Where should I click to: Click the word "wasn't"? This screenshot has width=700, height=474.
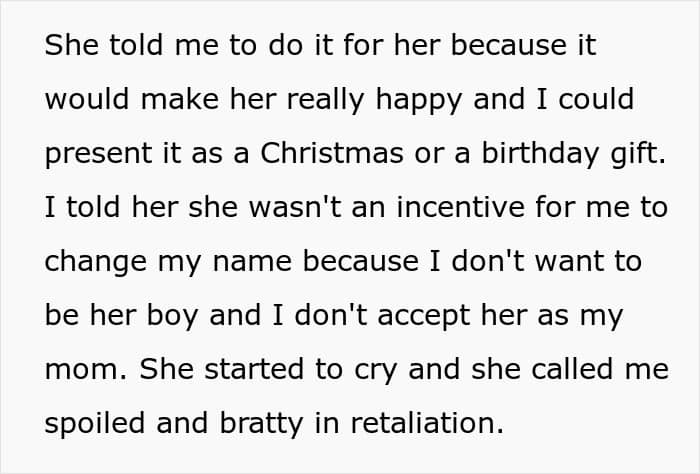295,207
